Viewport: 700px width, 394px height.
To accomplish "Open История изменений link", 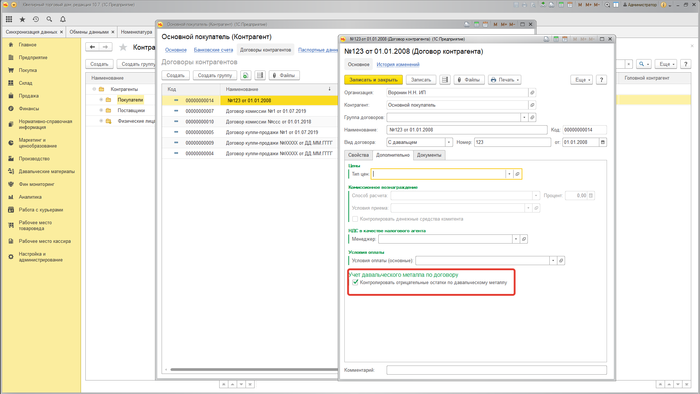I will (x=398, y=64).
